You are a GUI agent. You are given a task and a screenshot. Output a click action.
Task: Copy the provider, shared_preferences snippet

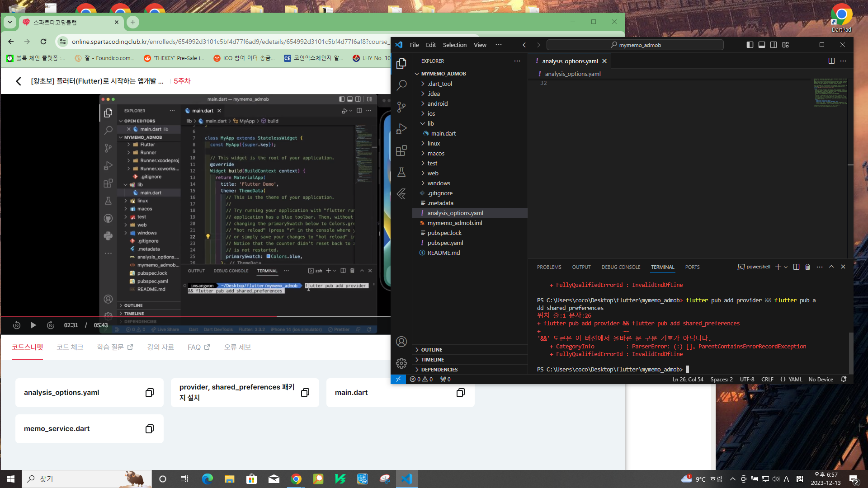[305, 393]
